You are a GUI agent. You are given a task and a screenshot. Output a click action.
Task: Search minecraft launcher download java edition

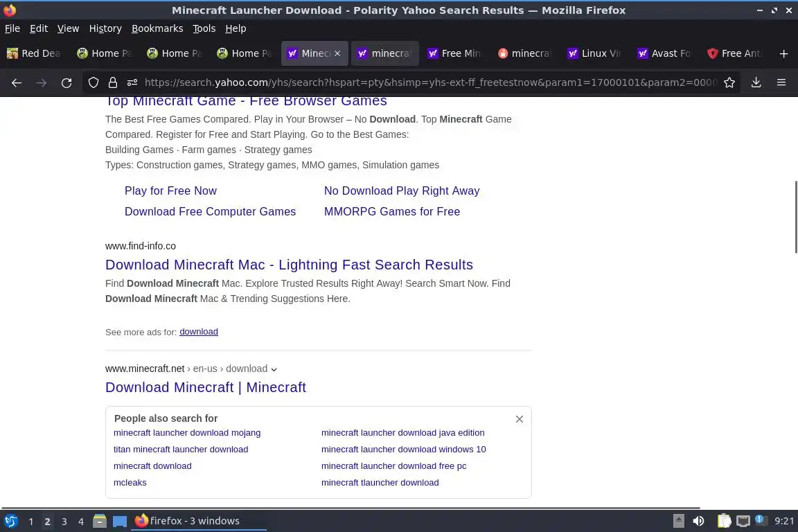click(402, 433)
